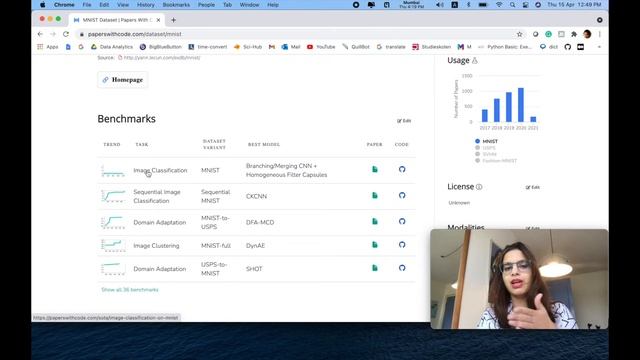
Task: Open the Image Classification task link
Action: coord(160,170)
